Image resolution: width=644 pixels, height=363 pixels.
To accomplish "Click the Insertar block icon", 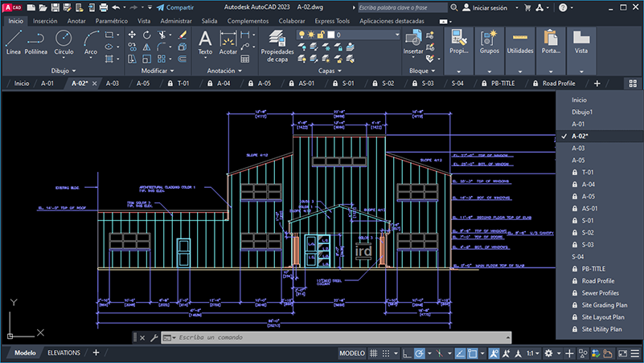I will 413,39.
